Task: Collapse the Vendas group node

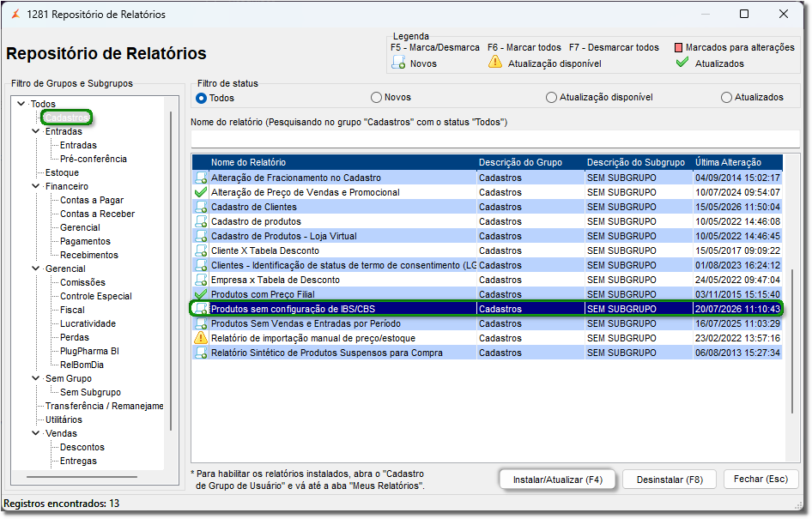Action: [36, 433]
